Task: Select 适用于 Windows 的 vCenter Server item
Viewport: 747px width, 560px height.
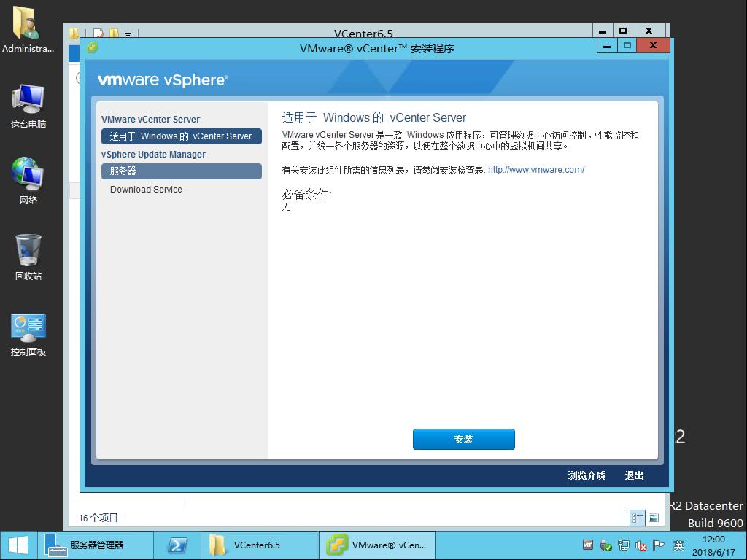Action: (182, 136)
